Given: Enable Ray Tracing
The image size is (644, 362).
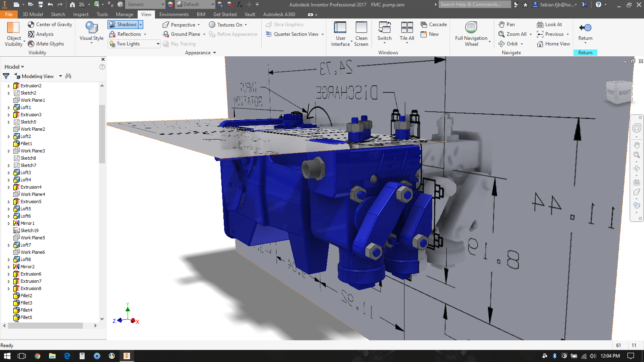Looking at the screenshot, I should click(179, 44).
